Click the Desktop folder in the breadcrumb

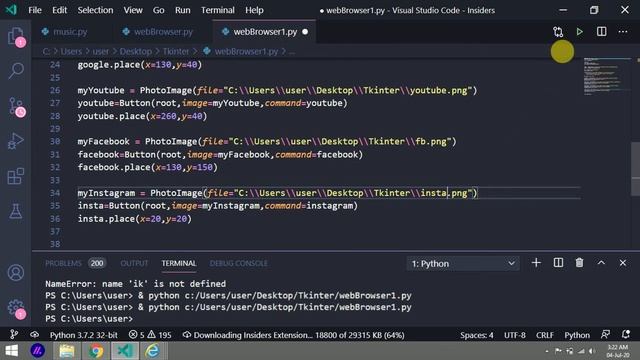click(x=136, y=51)
